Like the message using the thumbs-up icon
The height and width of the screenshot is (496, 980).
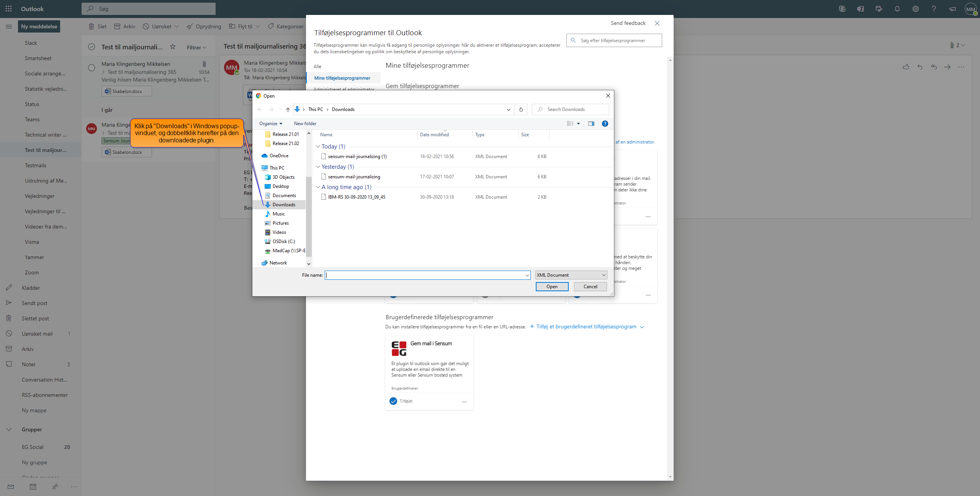[906, 67]
